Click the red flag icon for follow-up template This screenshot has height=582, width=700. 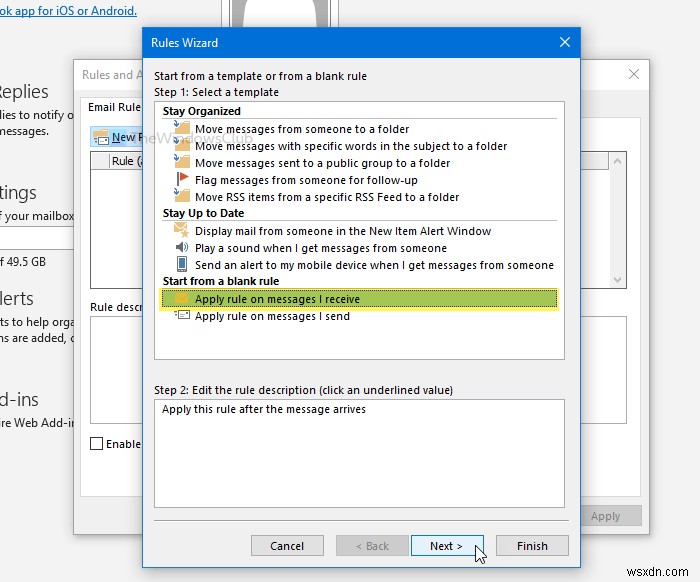pos(182,179)
